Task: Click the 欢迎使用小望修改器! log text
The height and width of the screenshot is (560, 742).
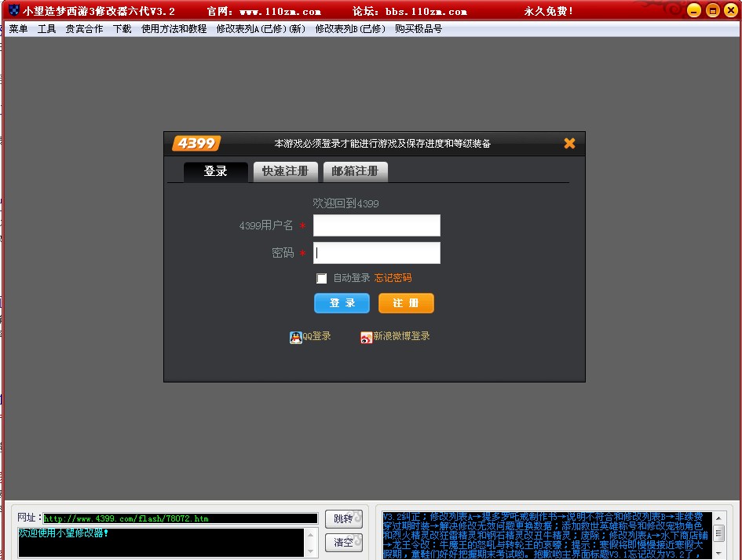Action: pos(63,533)
